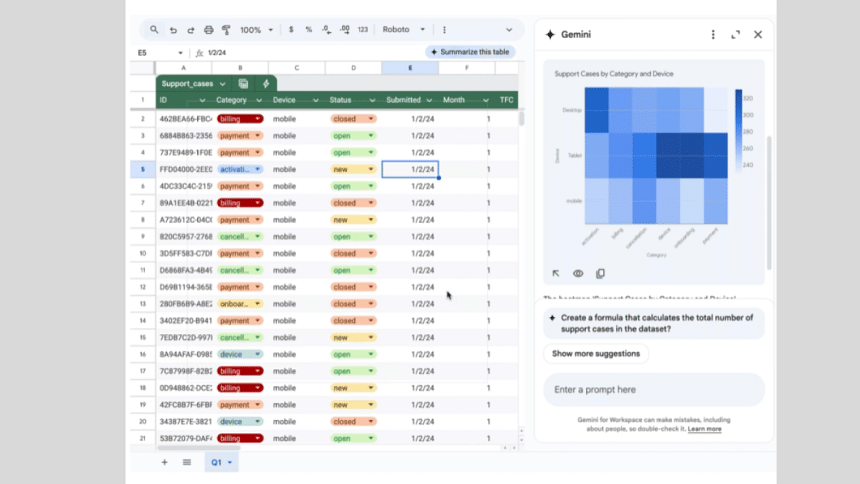
Task: Expand the Gemini side panel
Action: 736,34
